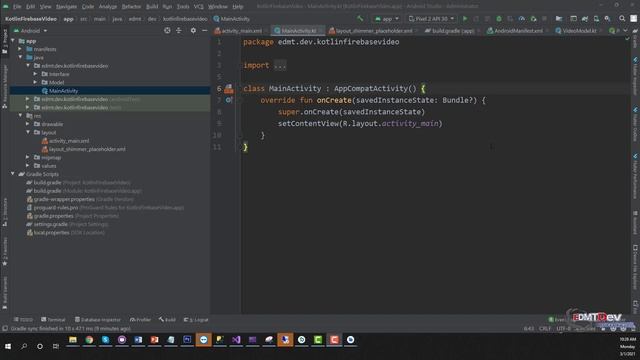Expand the values folder
Image resolution: width=640 pixels, height=360 pixels.
[x=28, y=166]
